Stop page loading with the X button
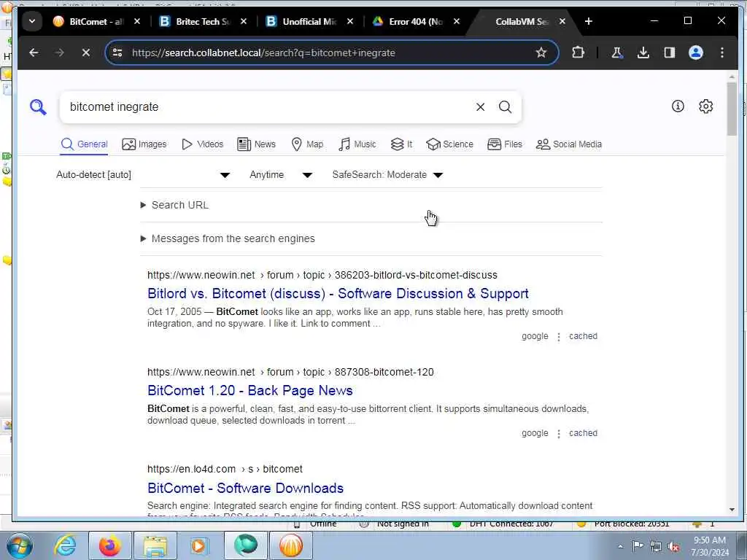The width and height of the screenshot is (747, 560). pos(86,52)
